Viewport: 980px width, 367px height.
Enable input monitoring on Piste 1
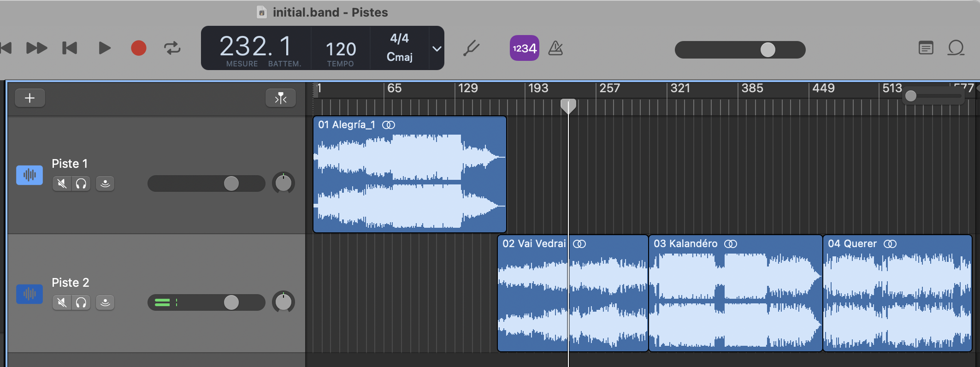coord(105,183)
